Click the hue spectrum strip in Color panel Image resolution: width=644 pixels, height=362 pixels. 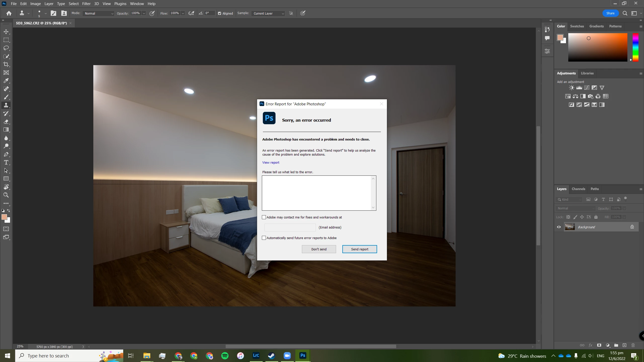click(x=635, y=47)
